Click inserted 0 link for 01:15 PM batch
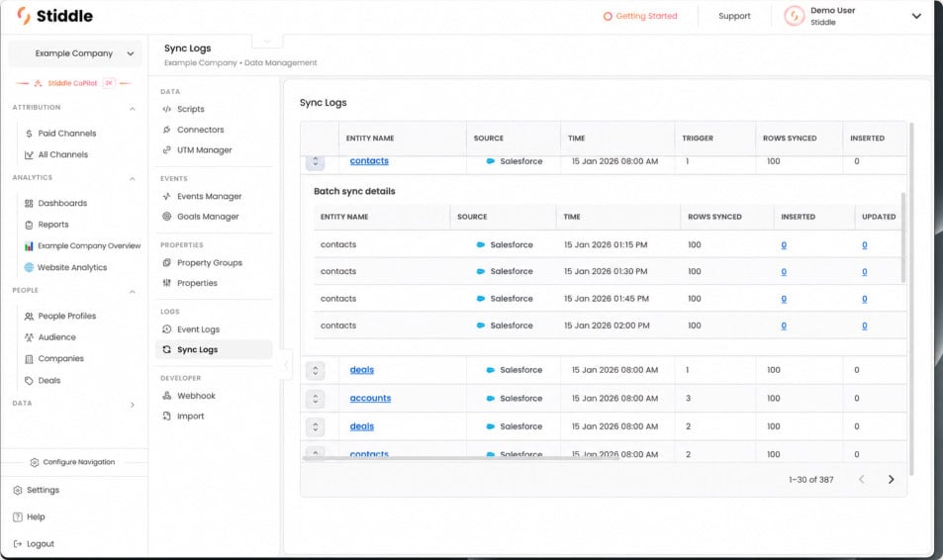 (x=784, y=245)
